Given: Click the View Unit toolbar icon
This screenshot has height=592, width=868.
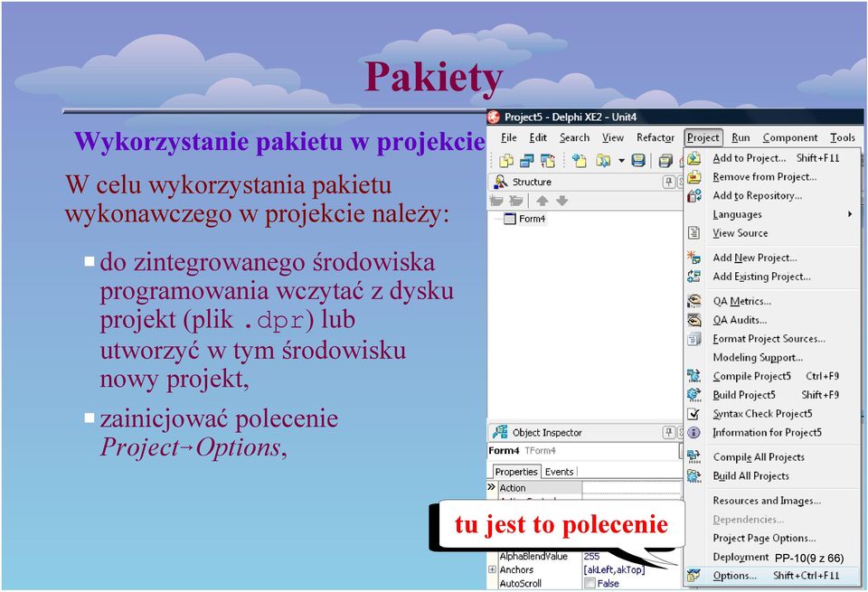Looking at the screenshot, I should tap(506, 161).
